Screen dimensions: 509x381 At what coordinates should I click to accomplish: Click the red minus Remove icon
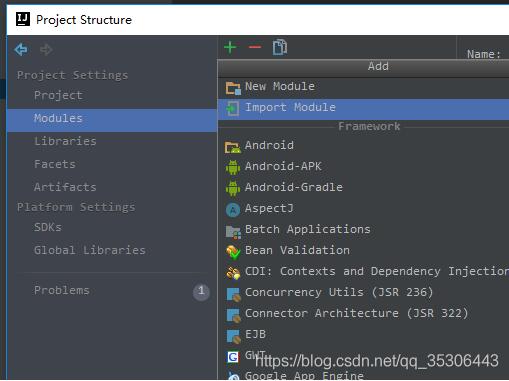(x=255, y=47)
